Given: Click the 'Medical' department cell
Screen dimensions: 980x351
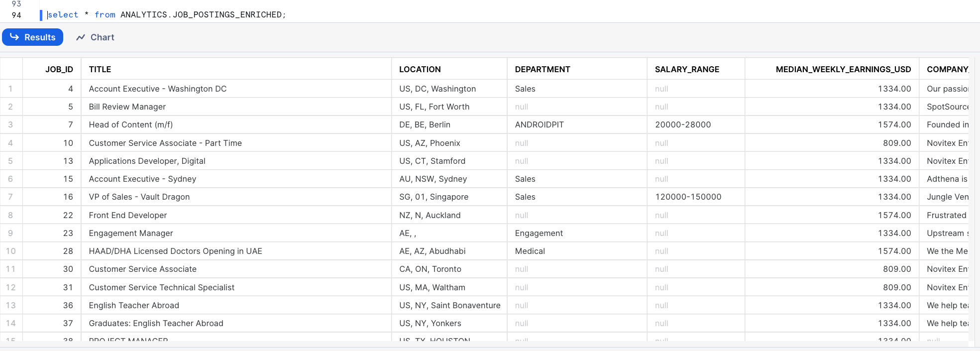Looking at the screenshot, I should 530,251.
